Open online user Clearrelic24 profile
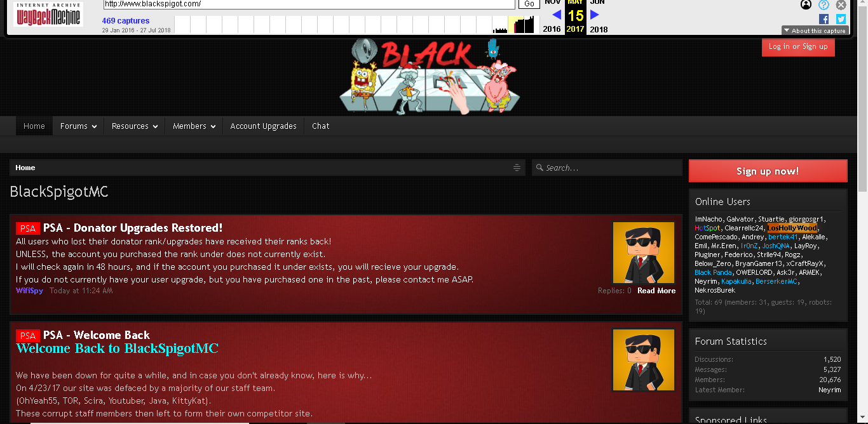 pos(743,228)
